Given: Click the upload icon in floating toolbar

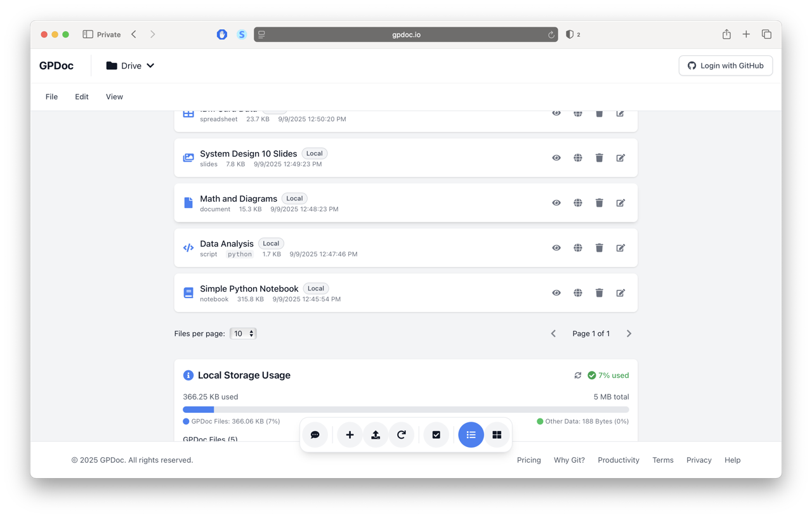Looking at the screenshot, I should 376,435.
